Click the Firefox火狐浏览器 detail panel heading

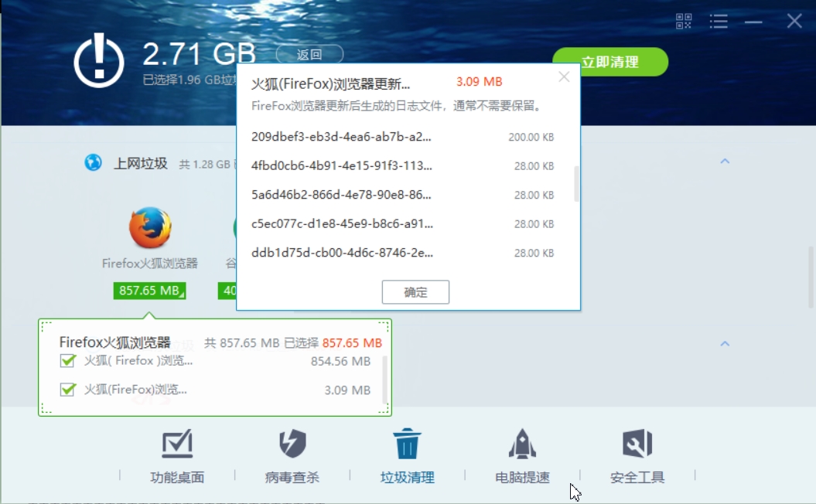tap(115, 342)
